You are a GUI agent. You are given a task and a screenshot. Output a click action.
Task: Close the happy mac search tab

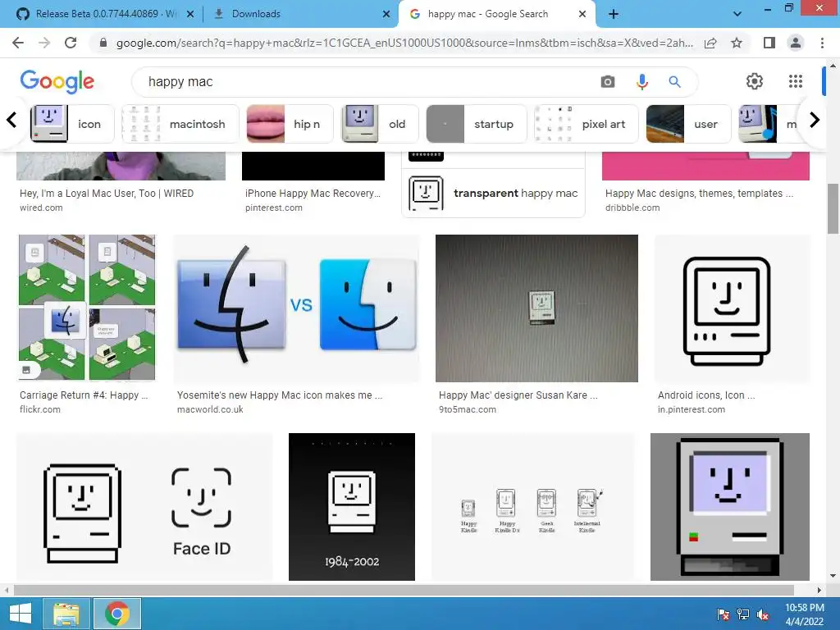click(582, 15)
